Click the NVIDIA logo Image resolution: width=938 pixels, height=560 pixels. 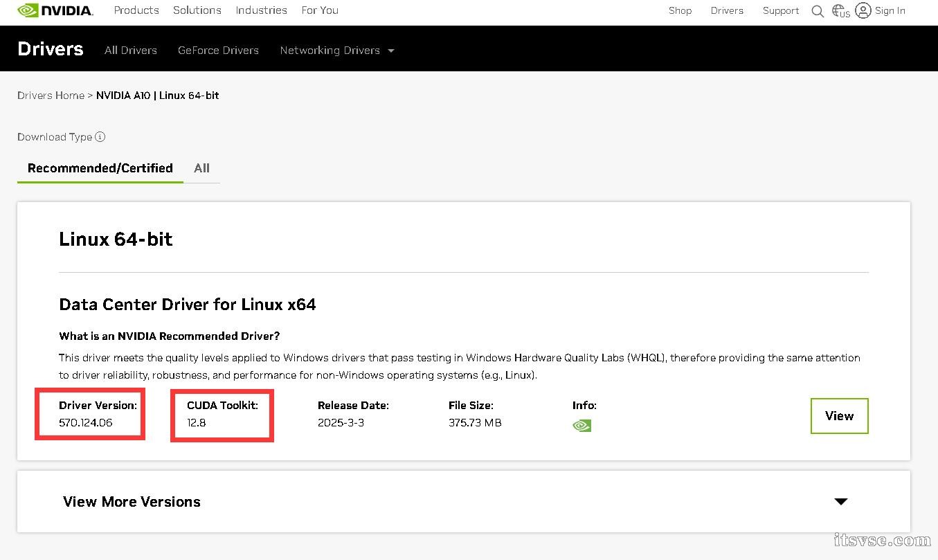[x=55, y=10]
